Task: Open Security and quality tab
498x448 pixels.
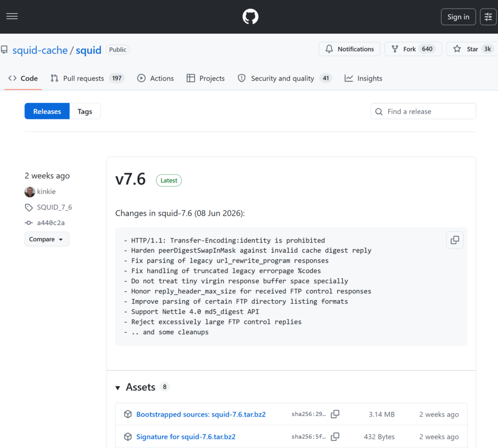Action: (285, 78)
